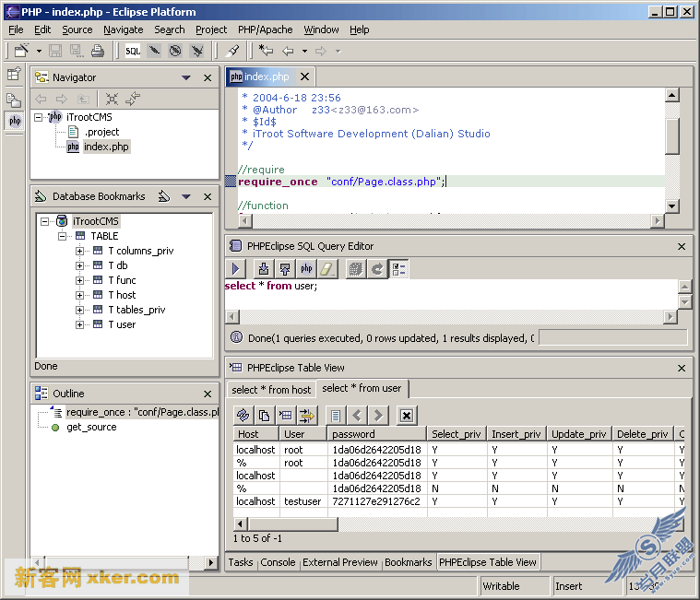Open the PHP/Apache menu

(266, 29)
